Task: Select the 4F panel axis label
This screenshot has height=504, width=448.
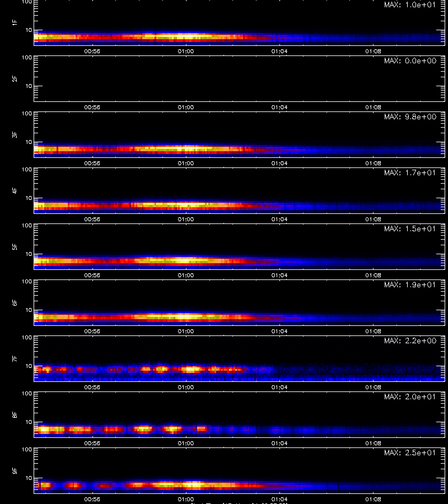Action: tap(15, 190)
